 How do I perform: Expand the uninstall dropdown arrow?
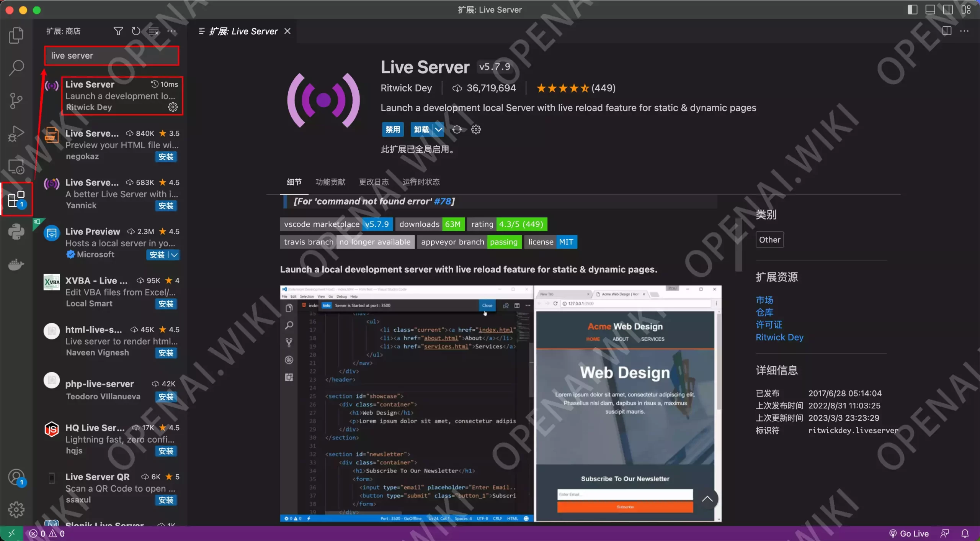click(x=439, y=130)
